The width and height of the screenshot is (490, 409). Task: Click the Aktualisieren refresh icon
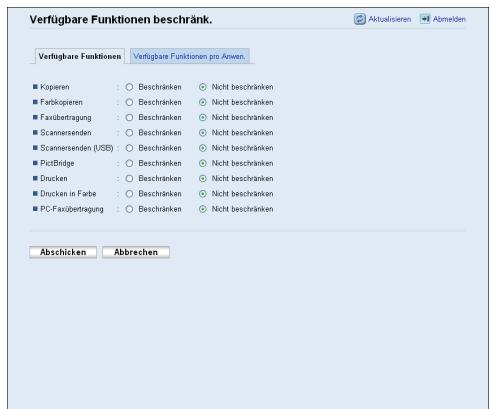(360, 19)
